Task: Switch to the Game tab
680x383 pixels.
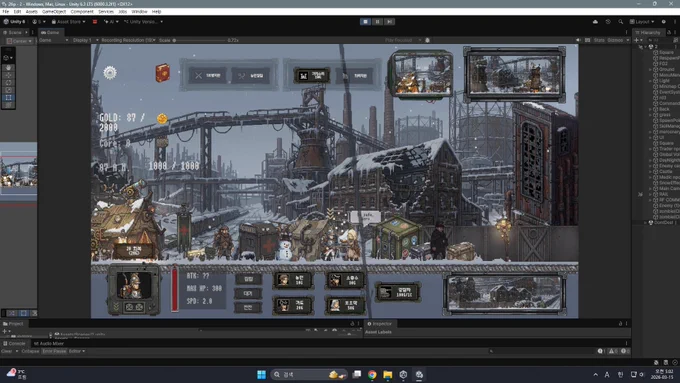Action: (50, 33)
